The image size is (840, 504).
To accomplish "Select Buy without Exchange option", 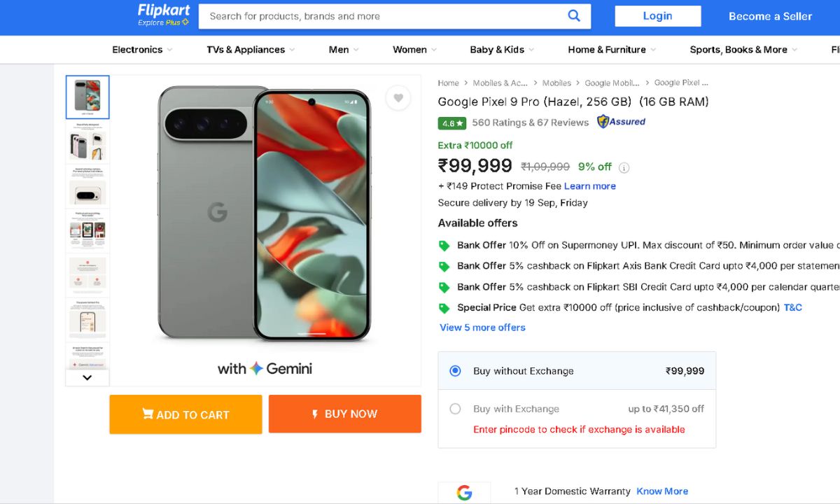I will tap(455, 371).
